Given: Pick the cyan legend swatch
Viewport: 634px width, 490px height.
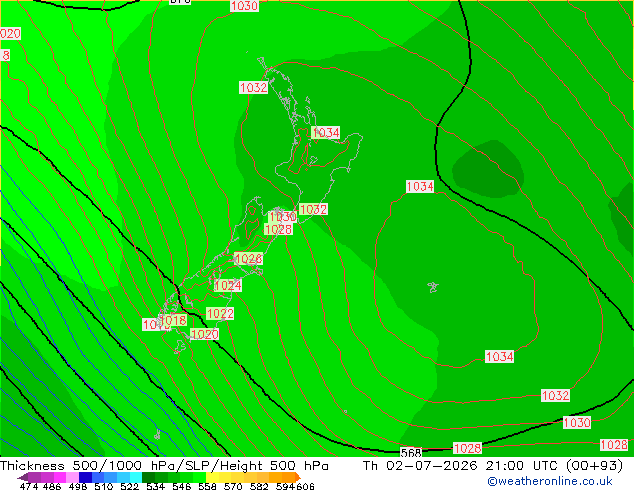Looking at the screenshot, I should pyautogui.click(x=136, y=477).
